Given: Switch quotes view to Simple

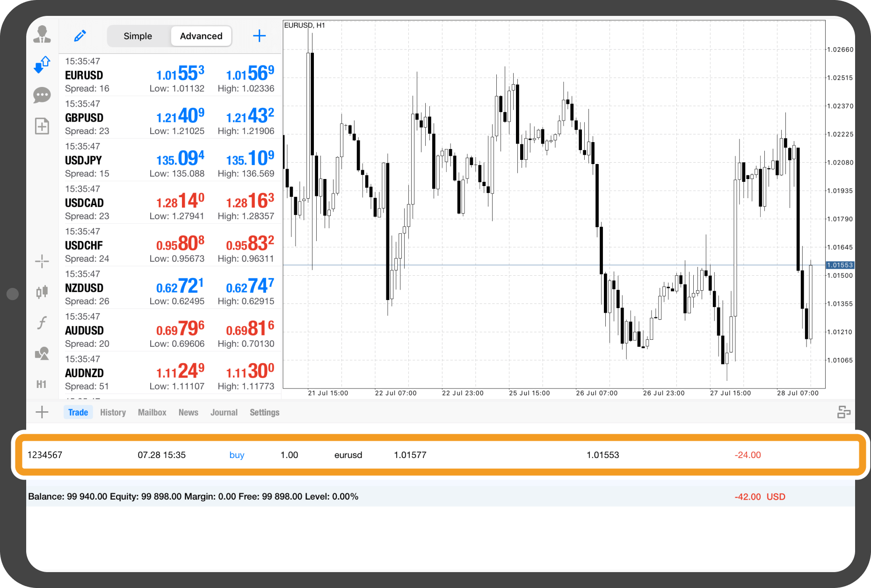Looking at the screenshot, I should tap(138, 36).
